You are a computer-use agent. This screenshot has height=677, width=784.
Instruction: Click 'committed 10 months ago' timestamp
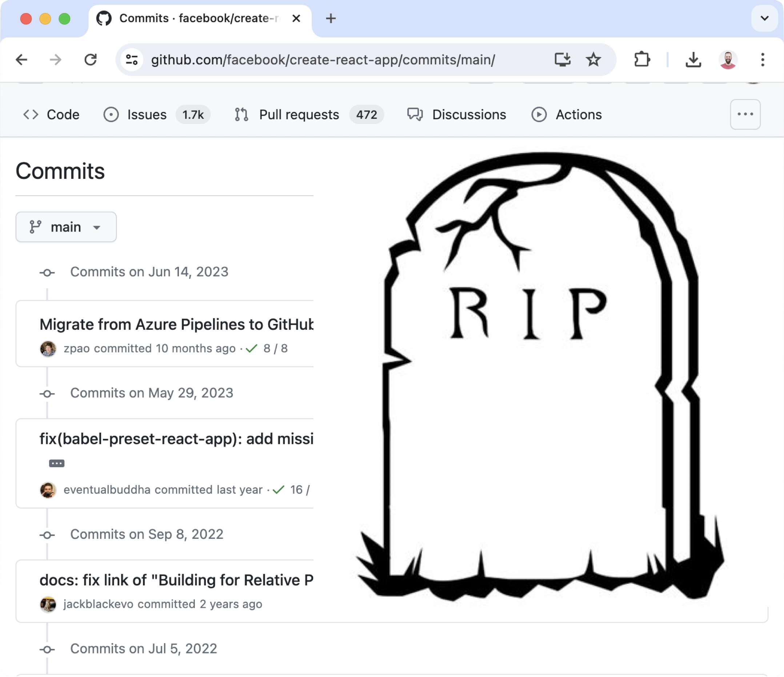165,349
